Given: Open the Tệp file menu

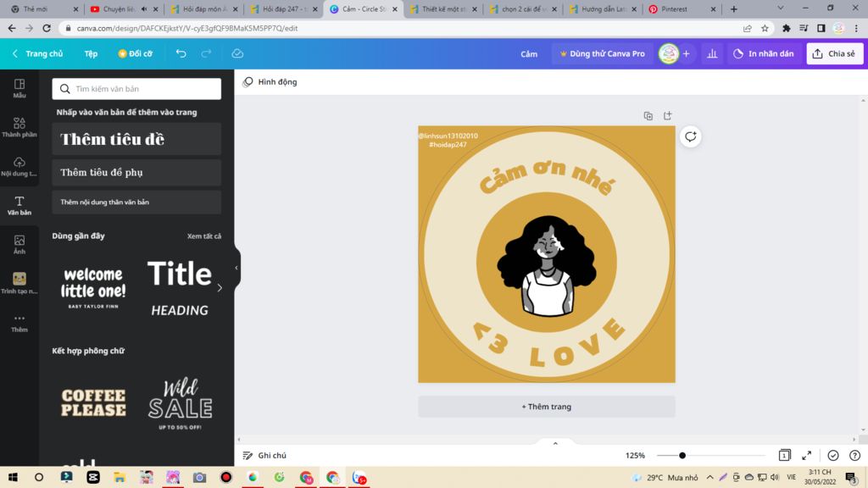Looking at the screenshot, I should (91, 53).
